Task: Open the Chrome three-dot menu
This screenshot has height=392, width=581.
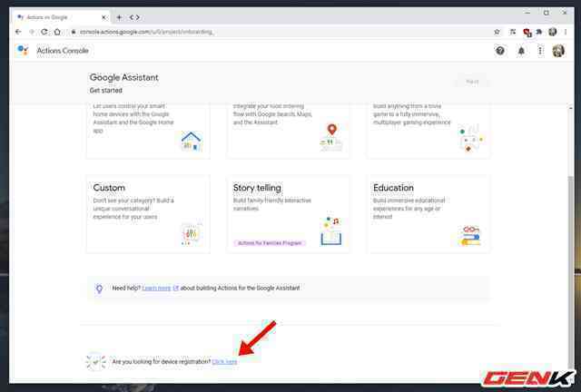Action: tap(566, 33)
